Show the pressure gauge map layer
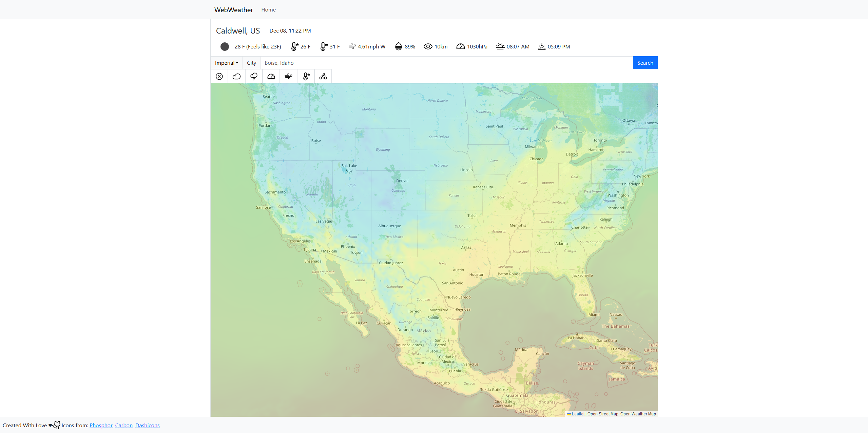 271,76
